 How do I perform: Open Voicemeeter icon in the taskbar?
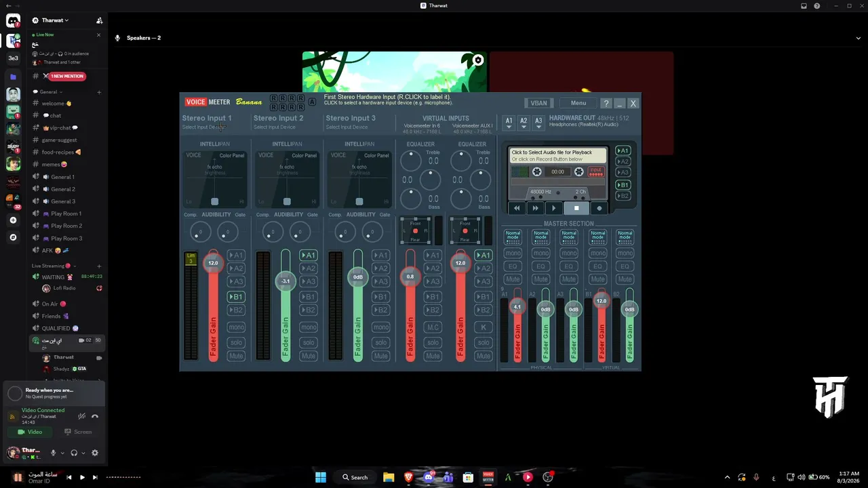[x=488, y=477]
